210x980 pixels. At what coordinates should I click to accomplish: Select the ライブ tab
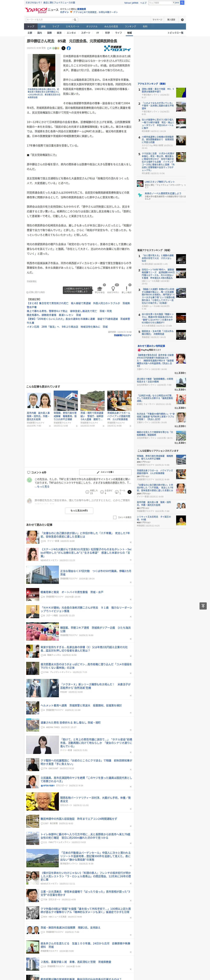click(56, 27)
